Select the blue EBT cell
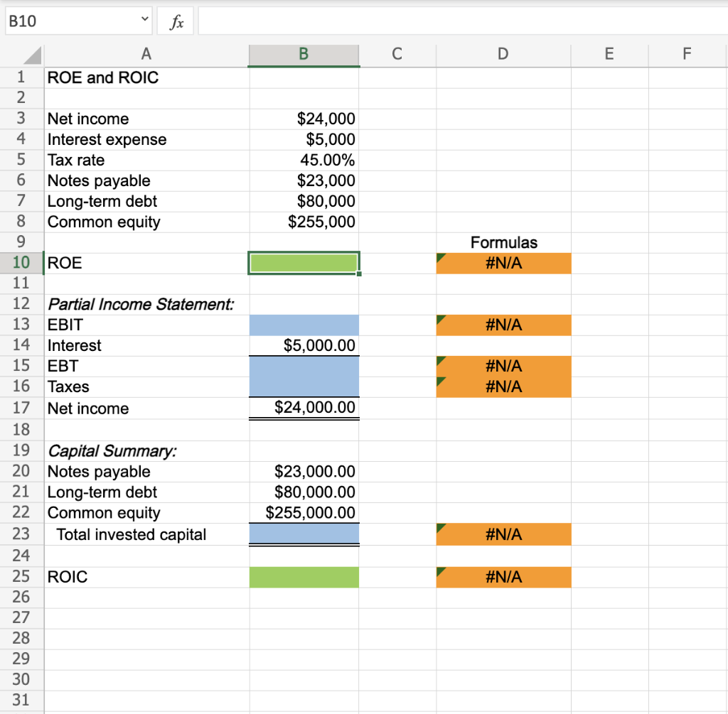Screen dimensions: 728x714 point(304,366)
